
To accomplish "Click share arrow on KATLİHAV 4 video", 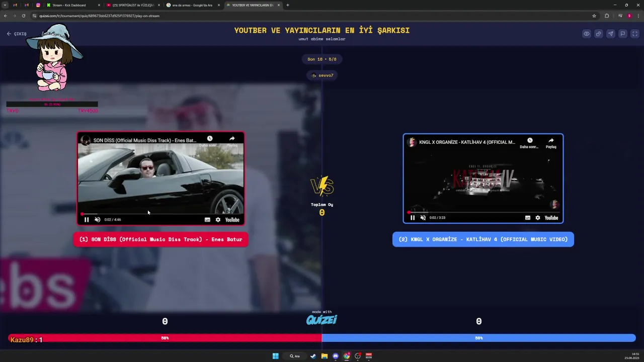I will pyautogui.click(x=551, y=141).
